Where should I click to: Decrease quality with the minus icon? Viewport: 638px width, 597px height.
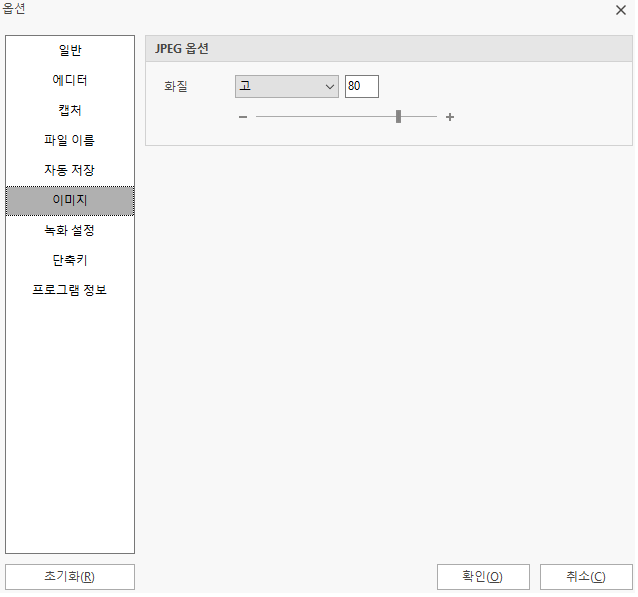click(244, 118)
